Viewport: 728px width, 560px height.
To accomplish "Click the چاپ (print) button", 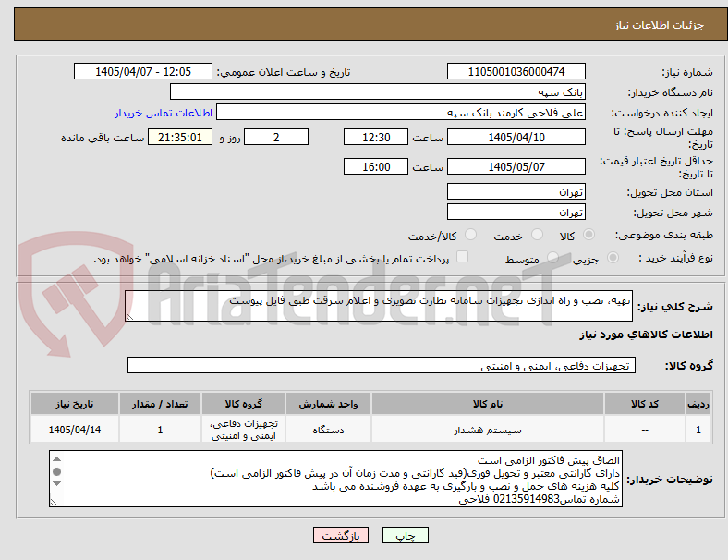I will (405, 535).
